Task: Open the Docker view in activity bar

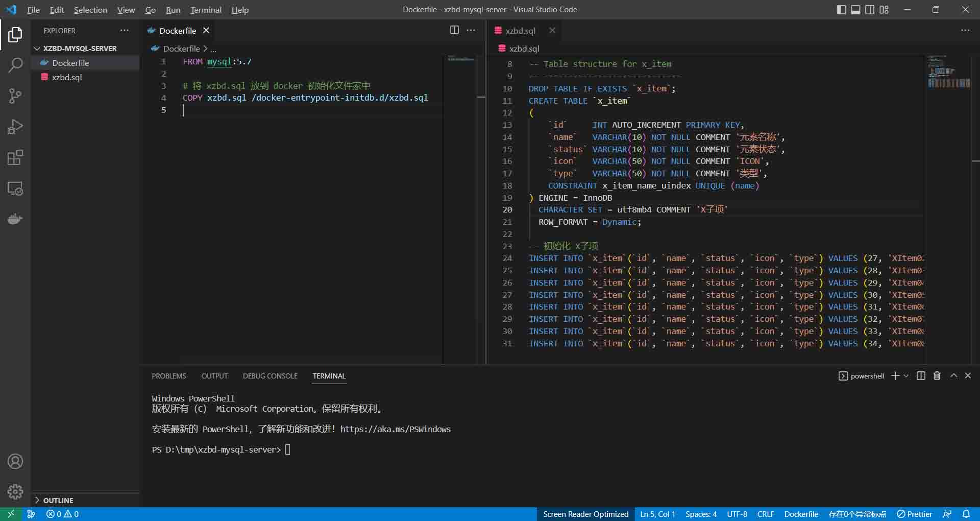Action: (x=15, y=220)
